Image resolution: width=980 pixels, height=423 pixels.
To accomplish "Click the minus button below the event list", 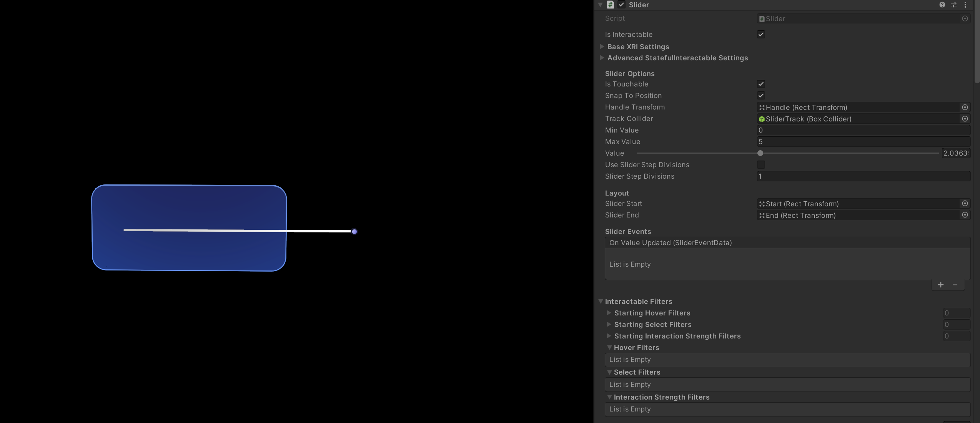I will pos(955,285).
